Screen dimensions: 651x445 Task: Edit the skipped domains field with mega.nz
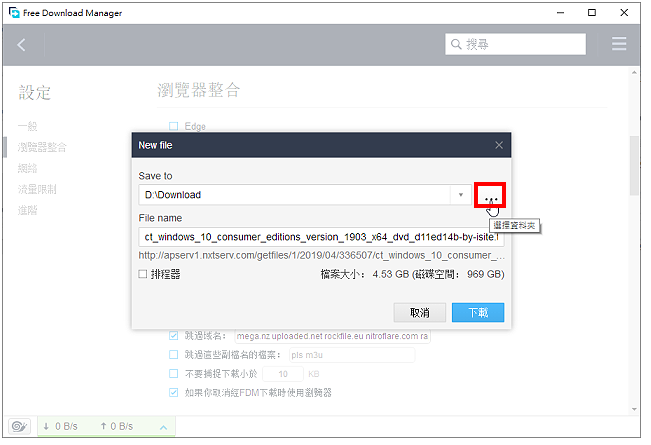pos(333,336)
